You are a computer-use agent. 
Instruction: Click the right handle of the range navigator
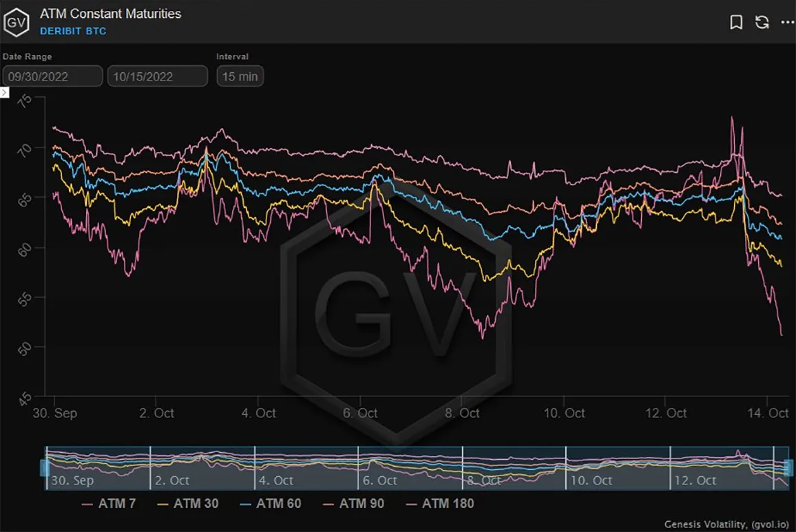point(788,467)
